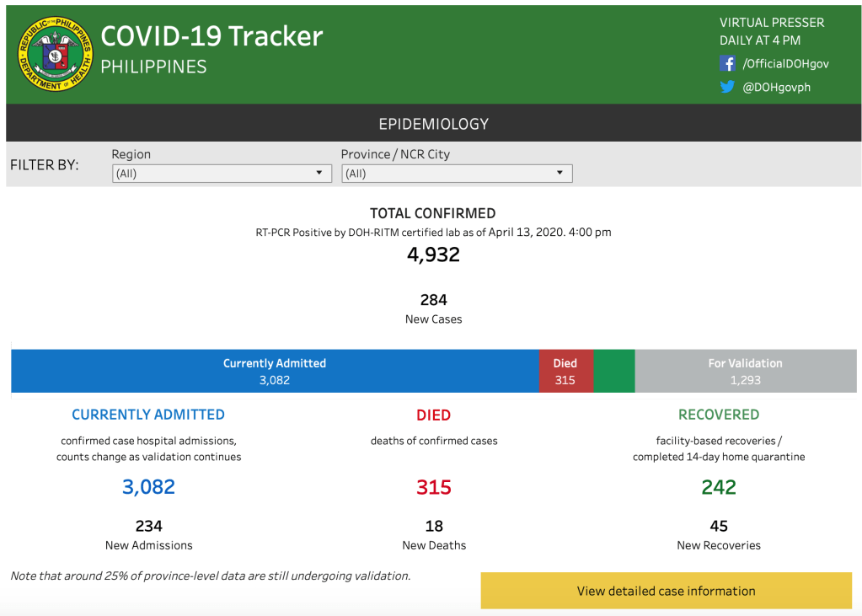Open the Region filter dropdown
862x616 pixels.
click(x=222, y=174)
